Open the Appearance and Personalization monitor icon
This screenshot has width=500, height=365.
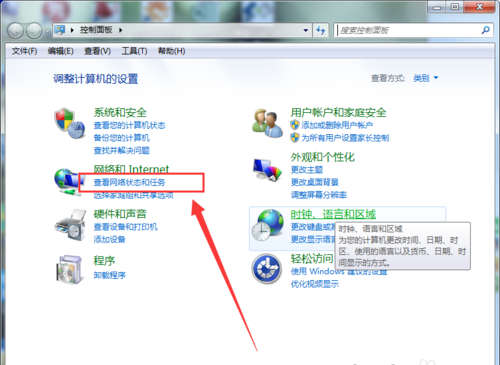[267, 169]
